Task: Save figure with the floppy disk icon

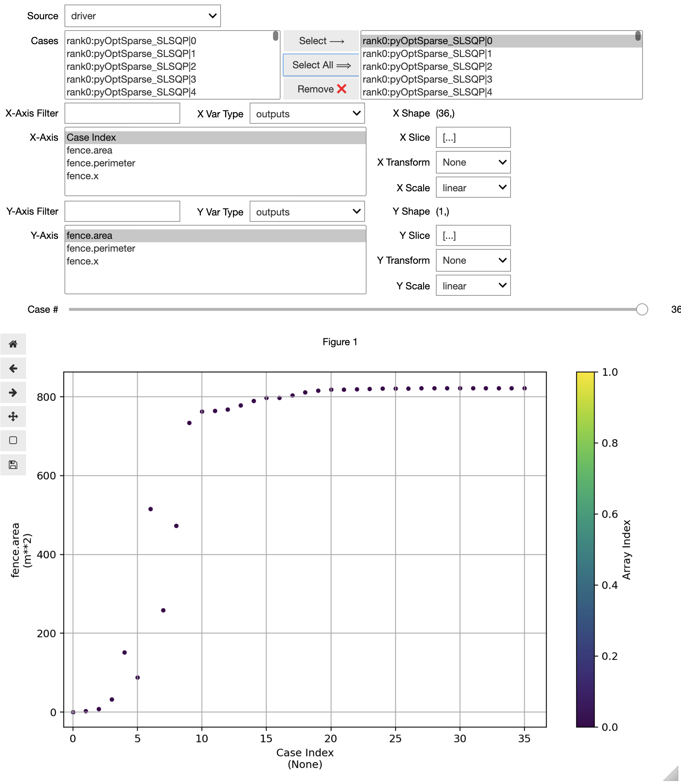Action: coord(13,465)
